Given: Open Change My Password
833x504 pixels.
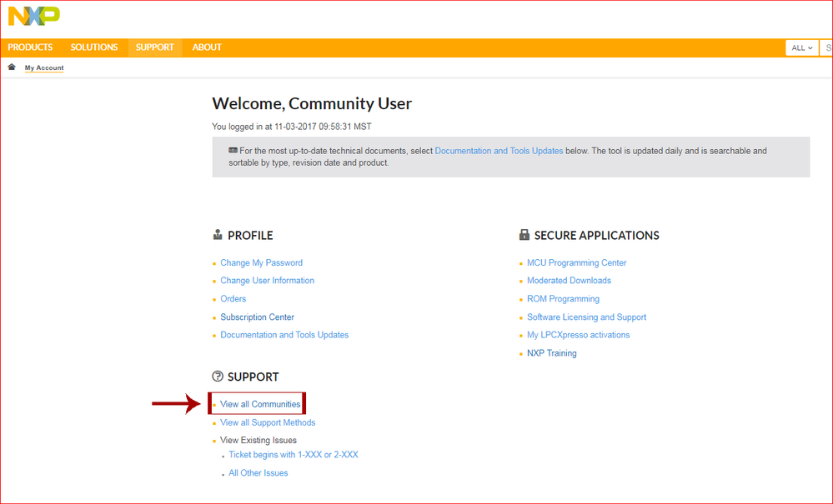Looking at the screenshot, I should click(x=261, y=262).
